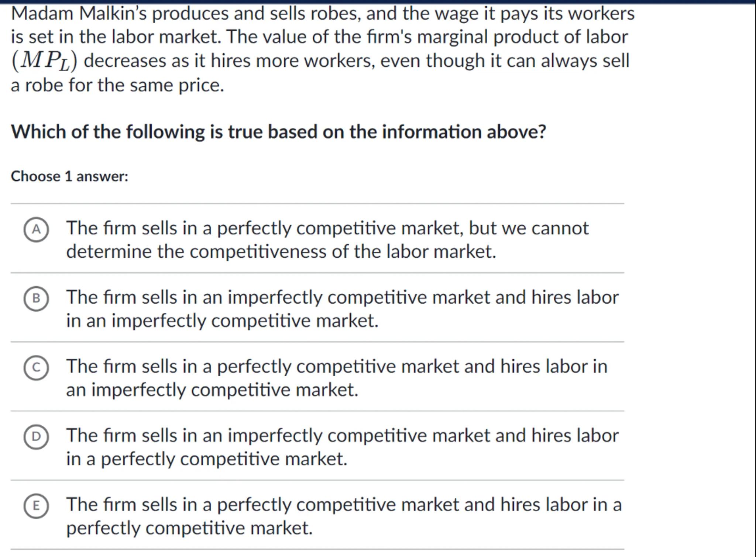Click answer text ending 'cannot determine the competitiveness of the labor market'
The width and height of the screenshot is (756, 557).
[327, 240]
